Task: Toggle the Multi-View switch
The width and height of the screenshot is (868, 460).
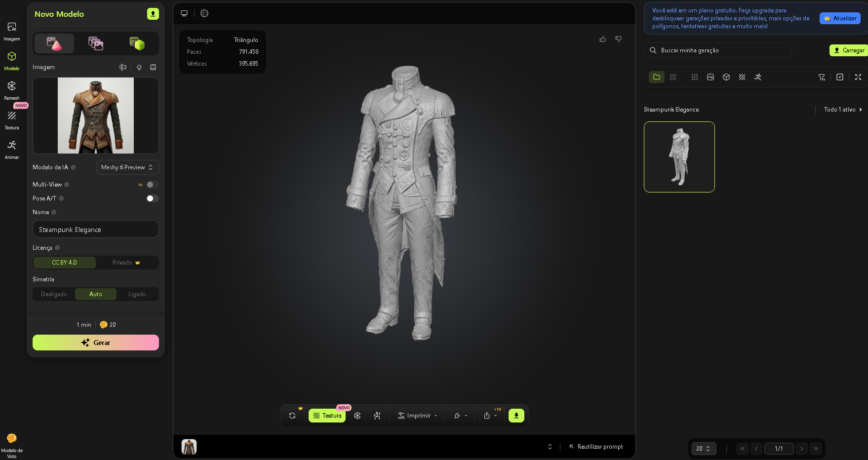Action: (x=152, y=185)
